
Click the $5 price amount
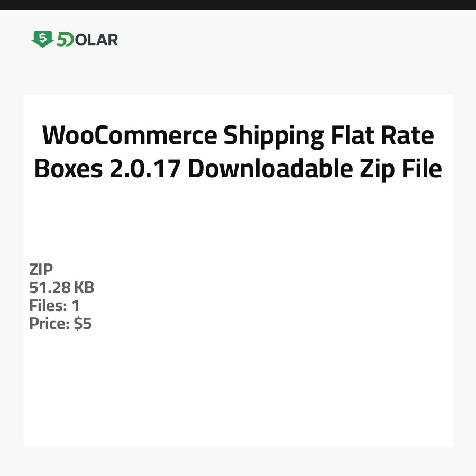[x=83, y=324]
